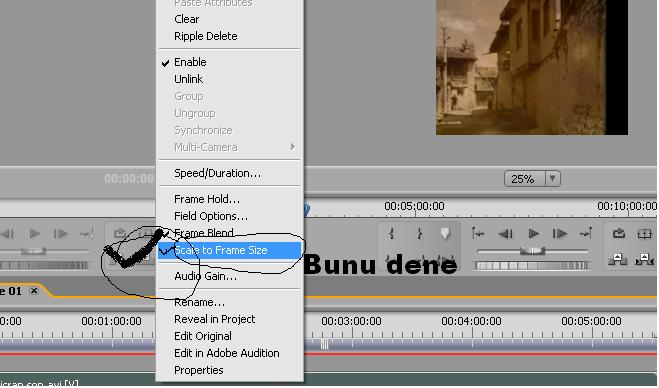Step back one frame in Source monitor
Screen dimensions: 659x388
click(x=7, y=234)
